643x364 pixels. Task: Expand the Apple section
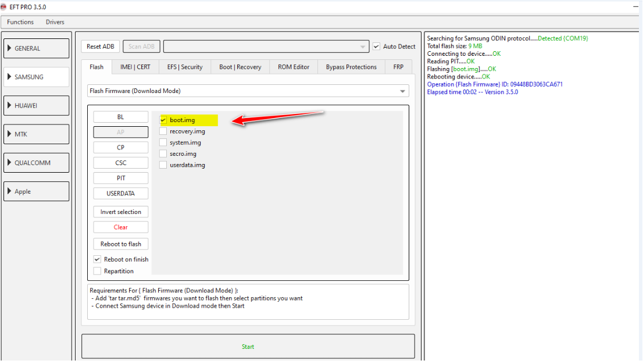click(x=37, y=192)
